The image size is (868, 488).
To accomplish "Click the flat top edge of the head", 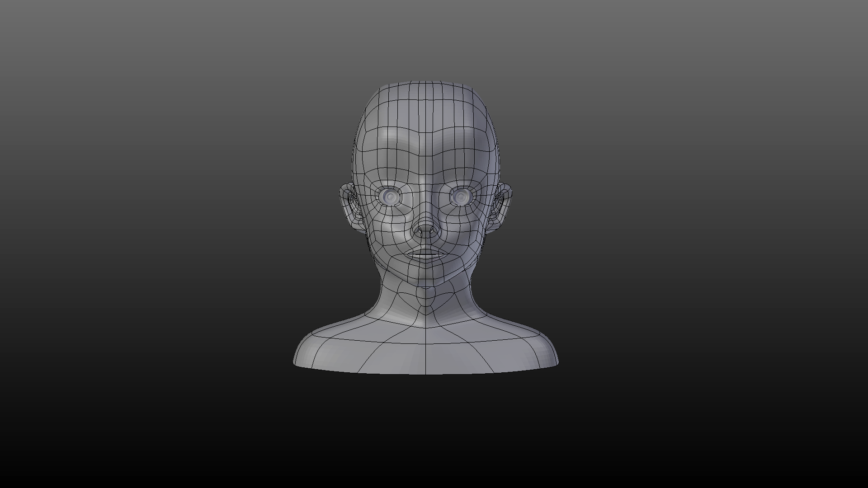I will 425,83.
